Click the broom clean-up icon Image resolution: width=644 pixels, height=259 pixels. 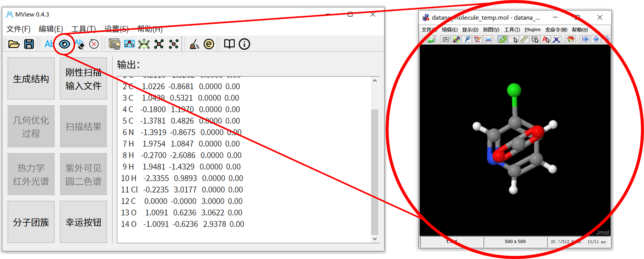click(194, 44)
